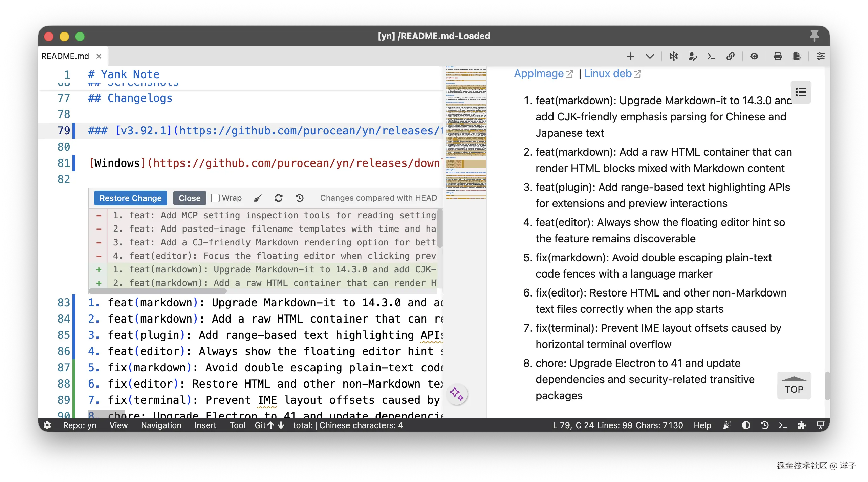Close the changes comparison panel
The height and width of the screenshot is (482, 868).
tap(190, 198)
